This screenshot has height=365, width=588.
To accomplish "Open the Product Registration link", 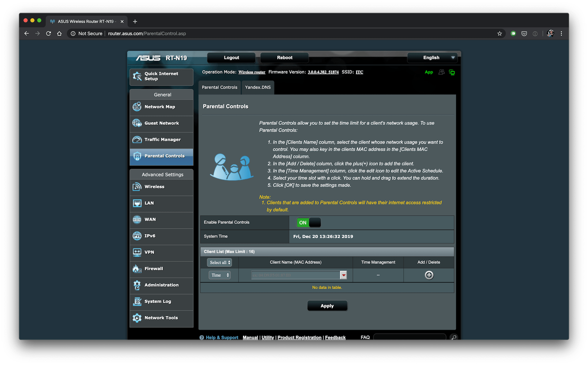I will (299, 337).
